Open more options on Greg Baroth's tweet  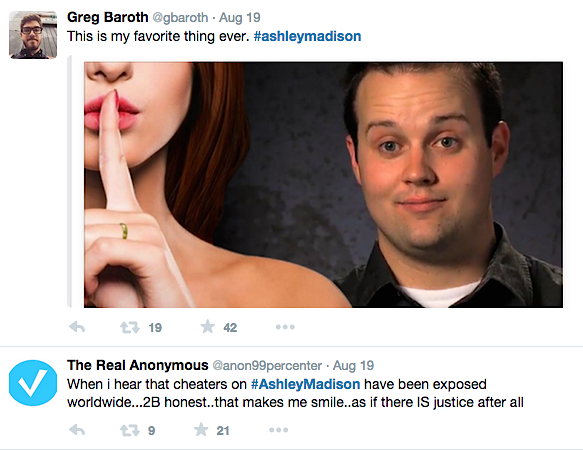(285, 327)
